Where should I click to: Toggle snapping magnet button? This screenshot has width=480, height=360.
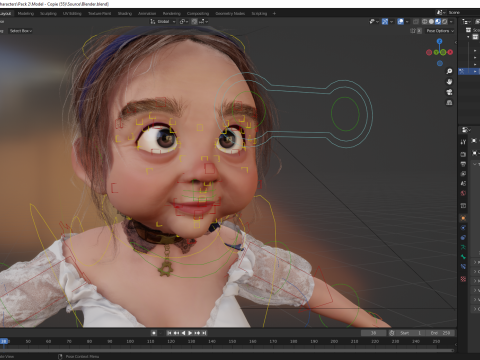194,22
